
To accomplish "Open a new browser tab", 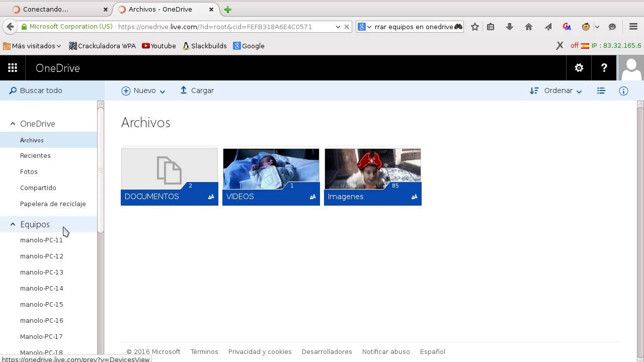I will pos(228,10).
